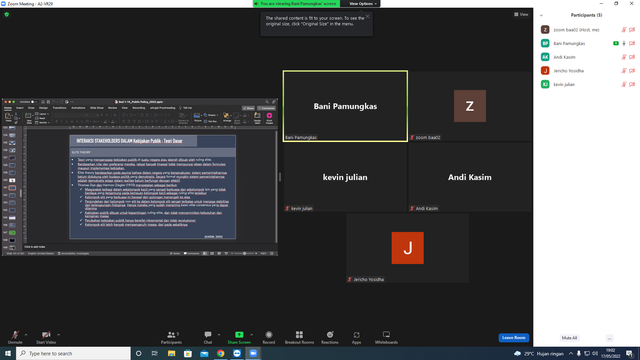Open the Windows Start menu
Screen dimensions: 640x360
[x=8, y=353]
